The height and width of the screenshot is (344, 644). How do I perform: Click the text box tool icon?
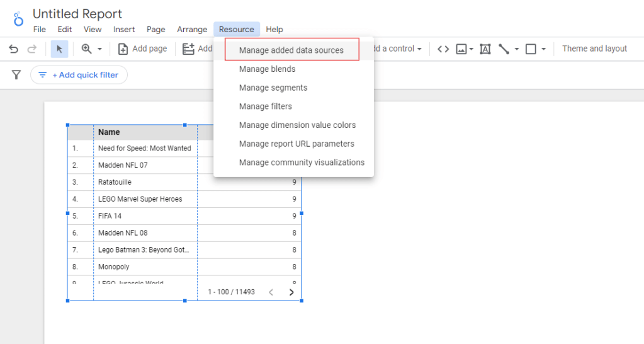point(485,49)
